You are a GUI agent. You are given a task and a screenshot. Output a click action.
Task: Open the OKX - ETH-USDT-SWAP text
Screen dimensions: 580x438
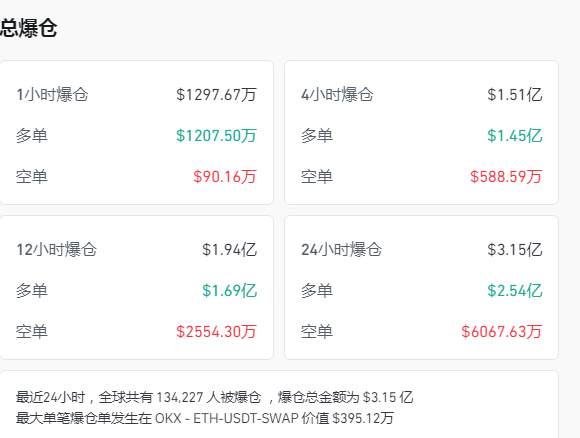[x=227, y=418]
